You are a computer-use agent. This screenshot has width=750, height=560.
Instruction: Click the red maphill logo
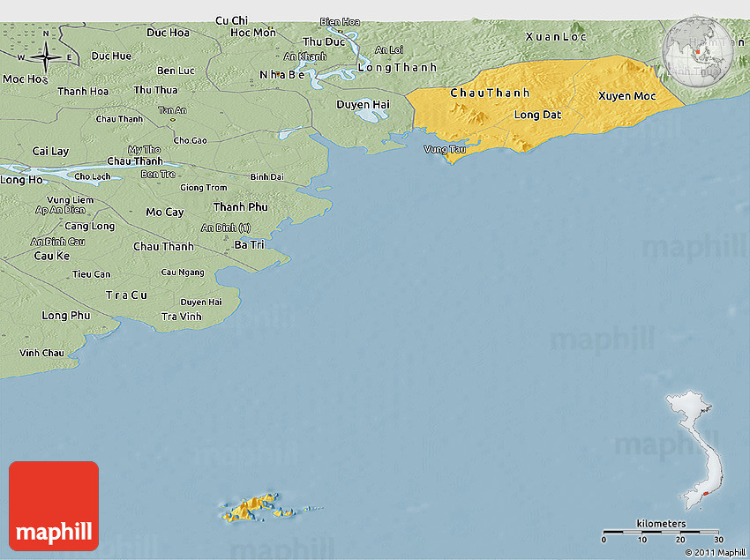click(x=54, y=506)
